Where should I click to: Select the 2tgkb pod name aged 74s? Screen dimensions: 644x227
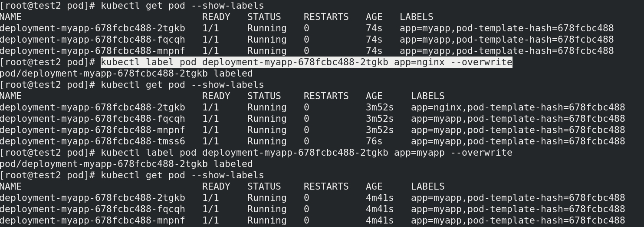[x=92, y=28]
